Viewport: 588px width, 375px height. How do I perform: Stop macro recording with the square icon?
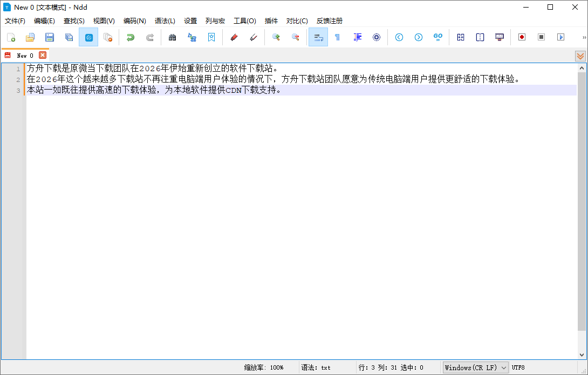tap(541, 37)
